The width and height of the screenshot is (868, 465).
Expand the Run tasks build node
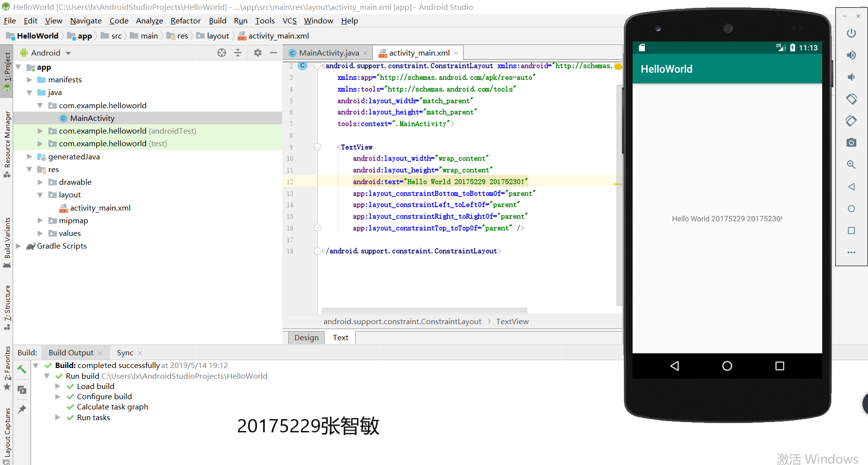(58, 418)
